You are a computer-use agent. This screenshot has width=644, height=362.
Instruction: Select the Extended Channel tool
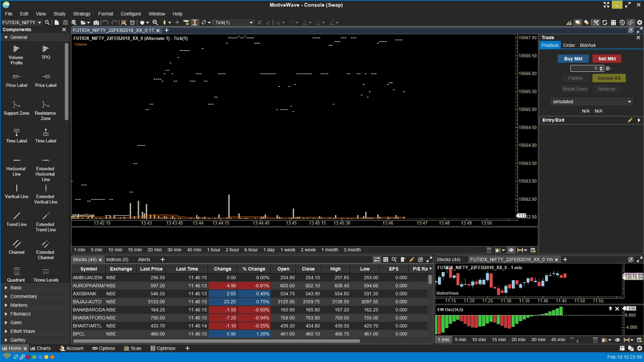[x=46, y=249]
